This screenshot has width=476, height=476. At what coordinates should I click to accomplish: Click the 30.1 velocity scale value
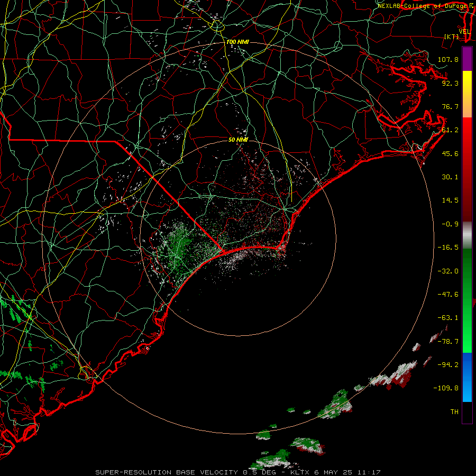tap(450, 177)
